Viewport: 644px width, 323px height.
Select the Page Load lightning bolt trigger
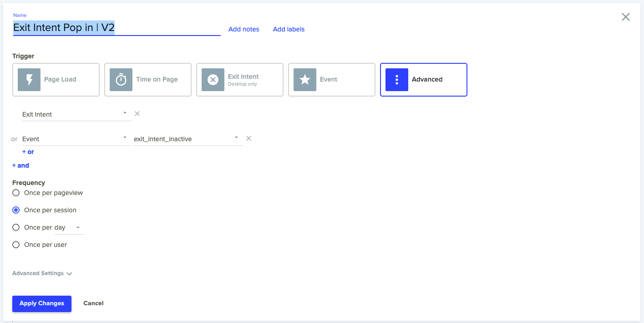pyautogui.click(x=56, y=80)
